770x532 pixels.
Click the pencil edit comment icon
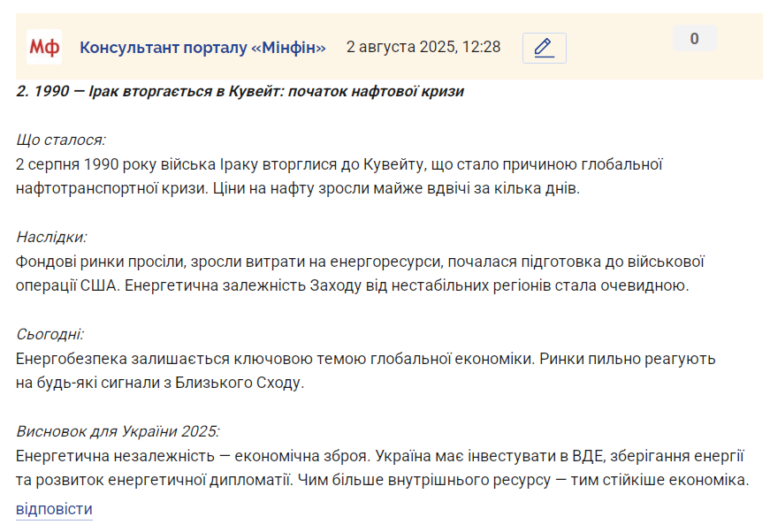point(544,48)
